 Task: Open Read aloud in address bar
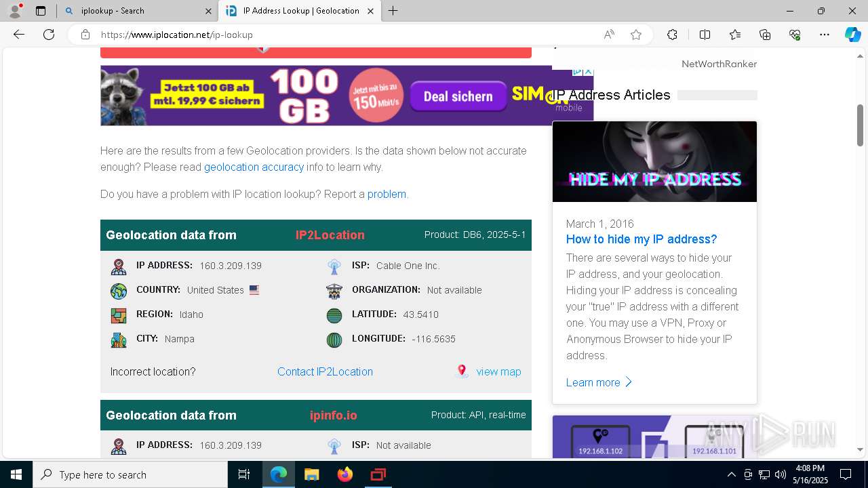point(609,35)
